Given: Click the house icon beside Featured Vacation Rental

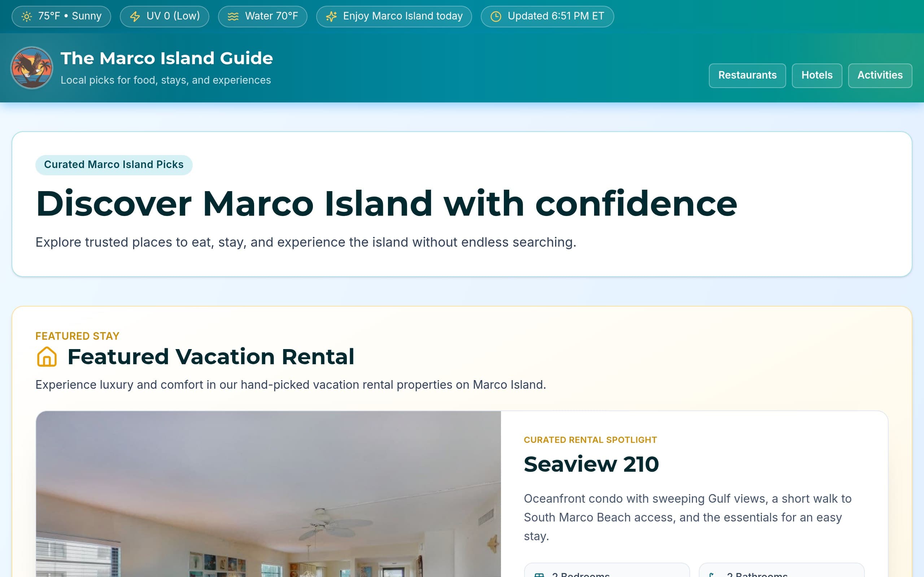Looking at the screenshot, I should coord(47,357).
